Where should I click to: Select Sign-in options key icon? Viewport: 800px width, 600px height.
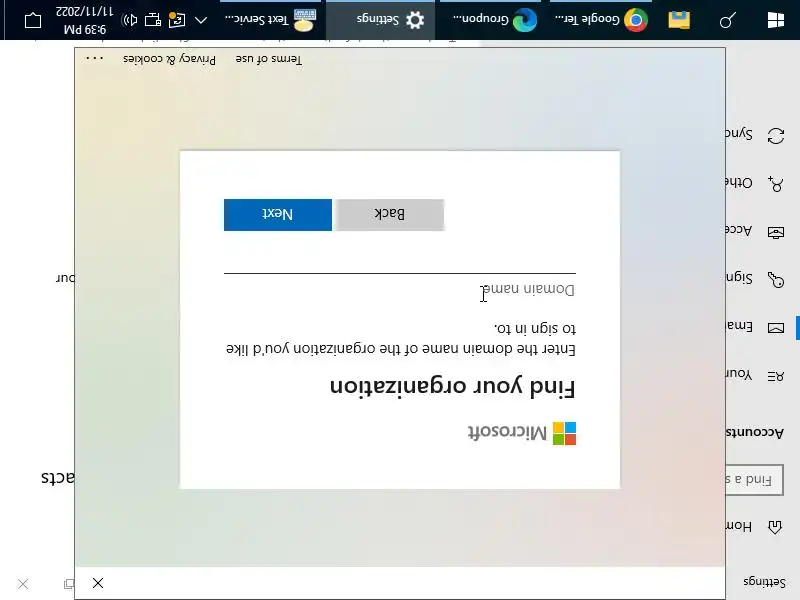coord(776,279)
